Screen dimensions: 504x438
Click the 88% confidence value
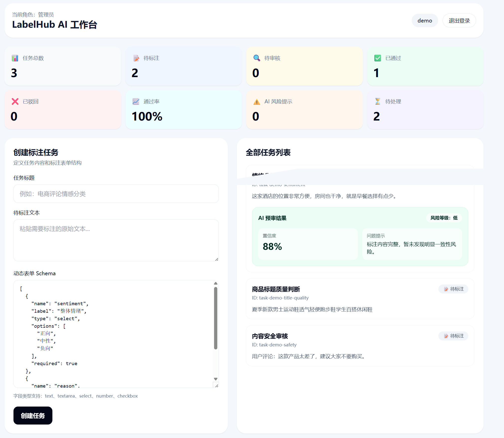click(272, 247)
